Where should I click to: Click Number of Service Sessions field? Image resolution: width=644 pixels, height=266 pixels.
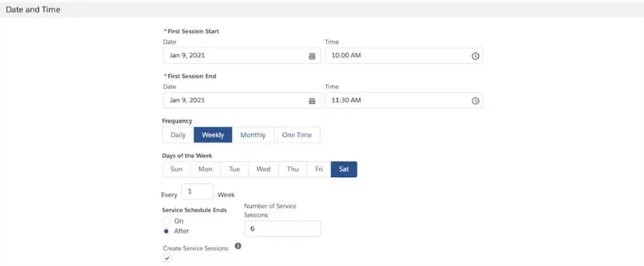point(282,229)
